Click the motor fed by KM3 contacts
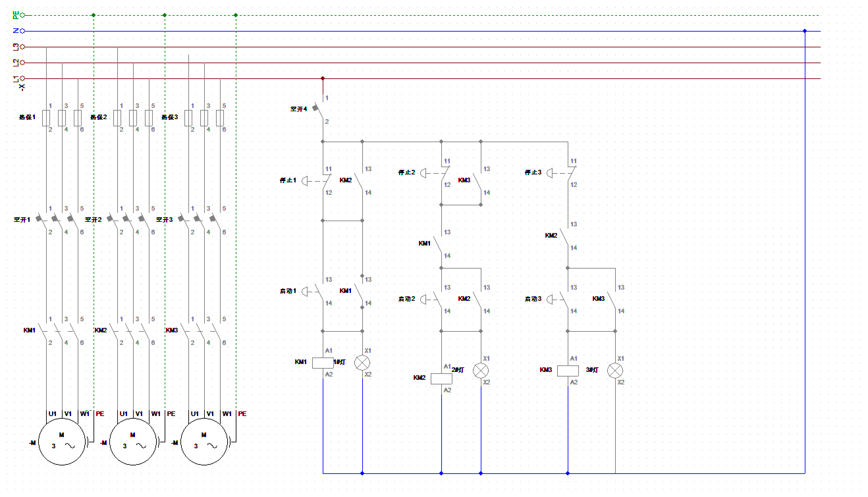Screen dimensions: 868x497 204,441
